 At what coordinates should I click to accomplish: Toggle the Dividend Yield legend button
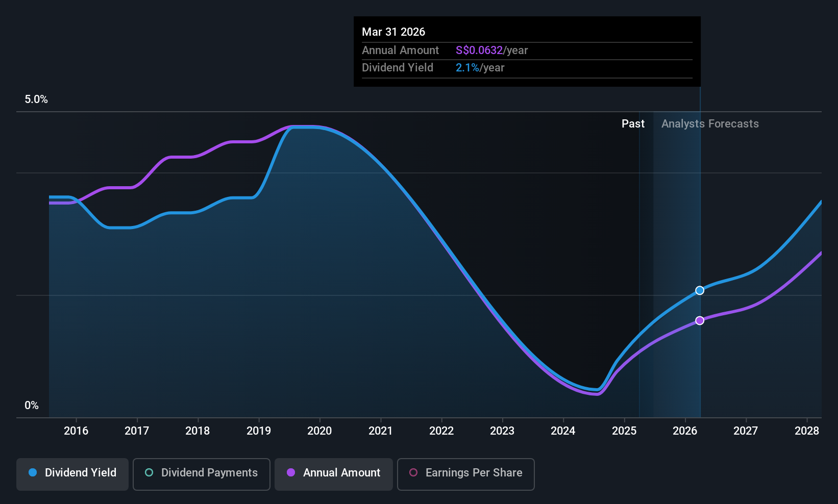point(72,474)
